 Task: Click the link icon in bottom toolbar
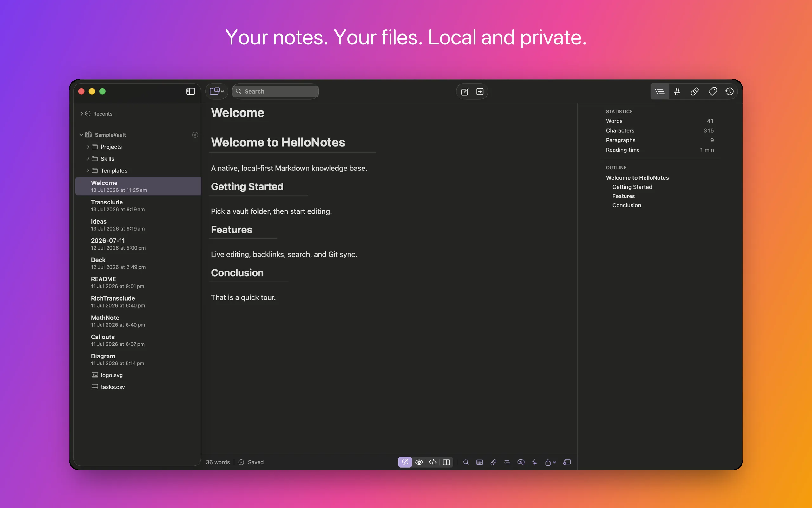coord(493,462)
